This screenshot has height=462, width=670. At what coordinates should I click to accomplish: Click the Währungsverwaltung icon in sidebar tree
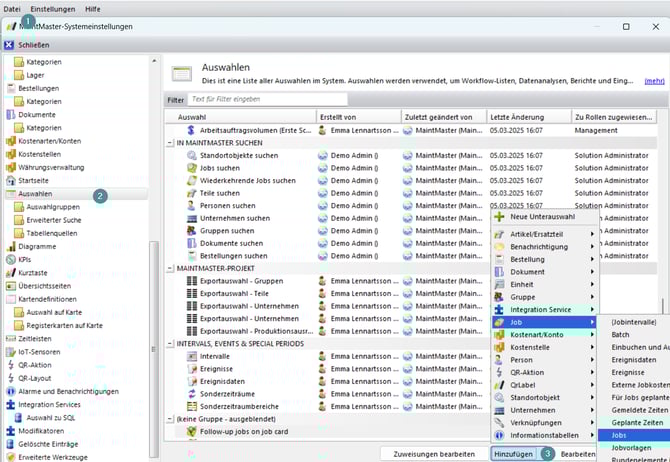tap(10, 167)
